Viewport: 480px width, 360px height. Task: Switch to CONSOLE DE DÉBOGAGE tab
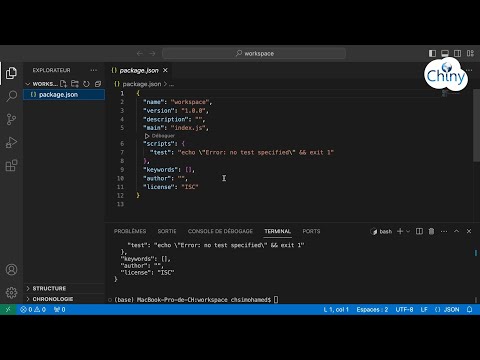point(220,231)
